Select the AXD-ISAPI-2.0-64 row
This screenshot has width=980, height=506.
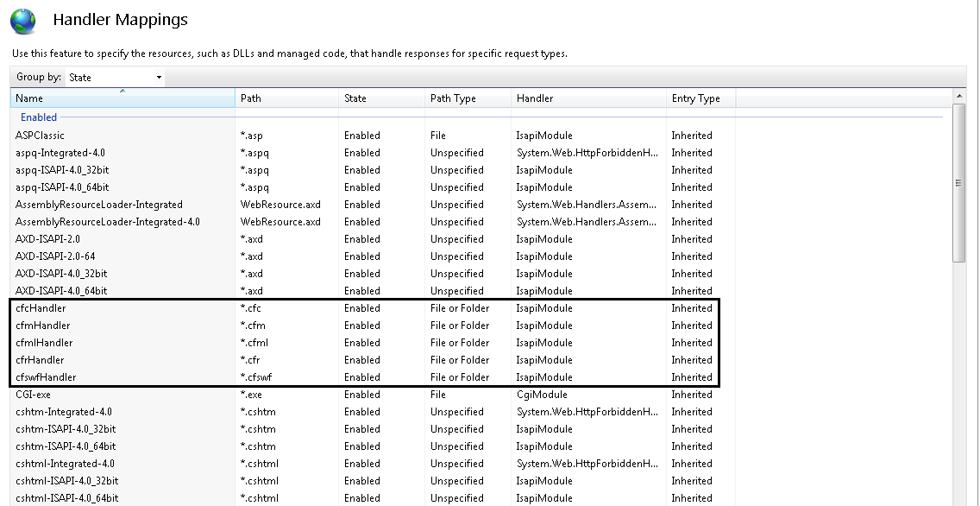[x=55, y=256]
